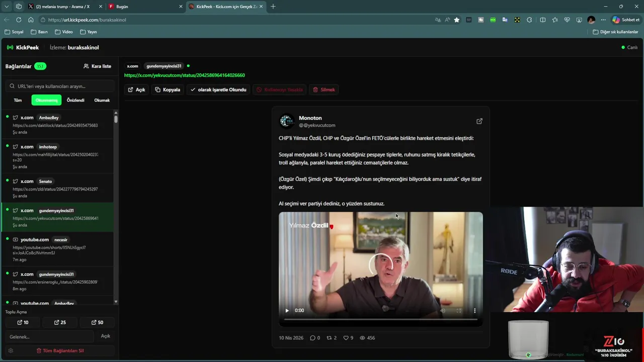
Task: Bulk open 10 links
Action: coord(23,322)
